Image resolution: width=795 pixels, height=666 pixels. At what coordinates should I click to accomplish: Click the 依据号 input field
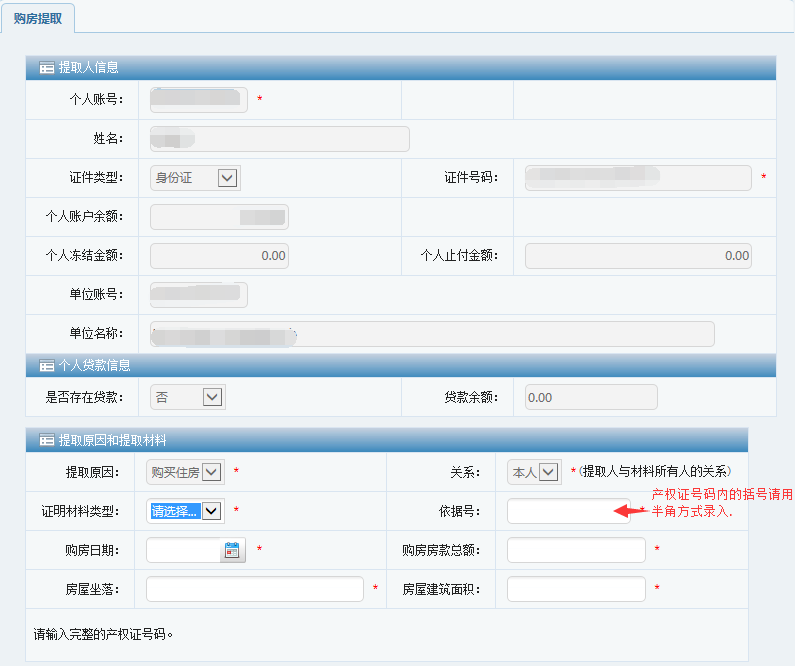tap(568, 511)
